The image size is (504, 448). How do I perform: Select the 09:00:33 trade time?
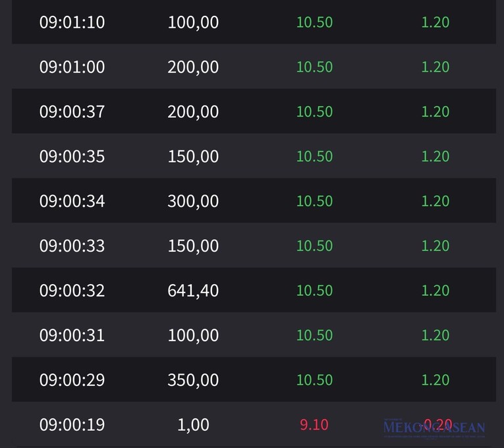click(x=72, y=246)
